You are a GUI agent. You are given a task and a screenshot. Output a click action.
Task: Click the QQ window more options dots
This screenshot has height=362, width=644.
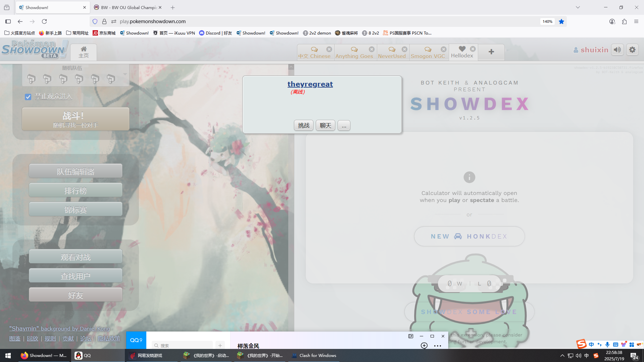(438, 346)
